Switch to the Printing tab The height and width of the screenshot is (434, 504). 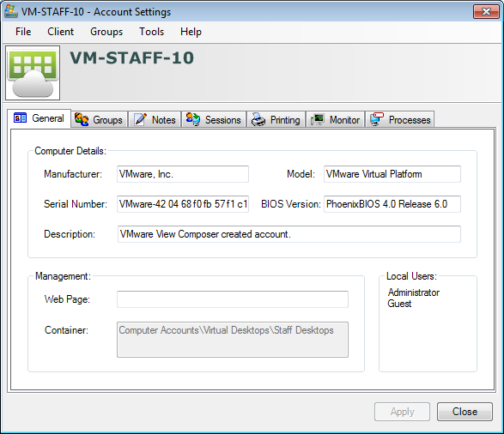click(276, 119)
